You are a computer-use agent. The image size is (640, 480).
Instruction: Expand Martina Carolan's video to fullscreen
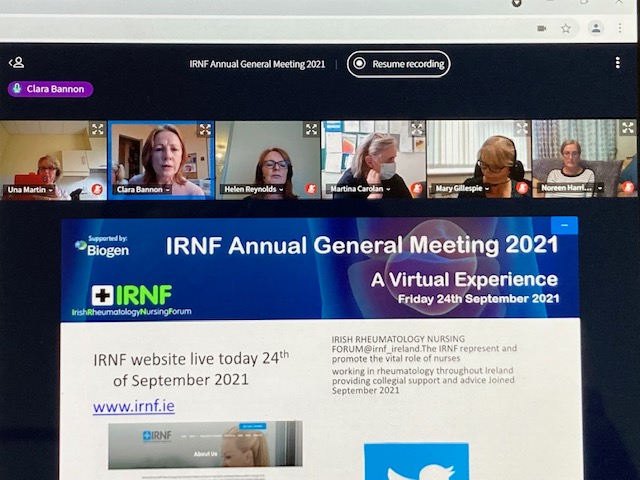[x=417, y=129]
